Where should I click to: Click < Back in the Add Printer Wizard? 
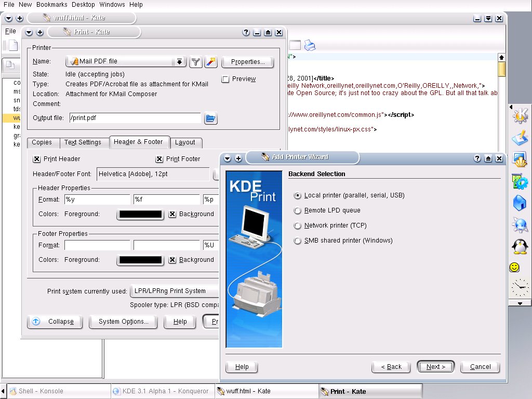391,367
